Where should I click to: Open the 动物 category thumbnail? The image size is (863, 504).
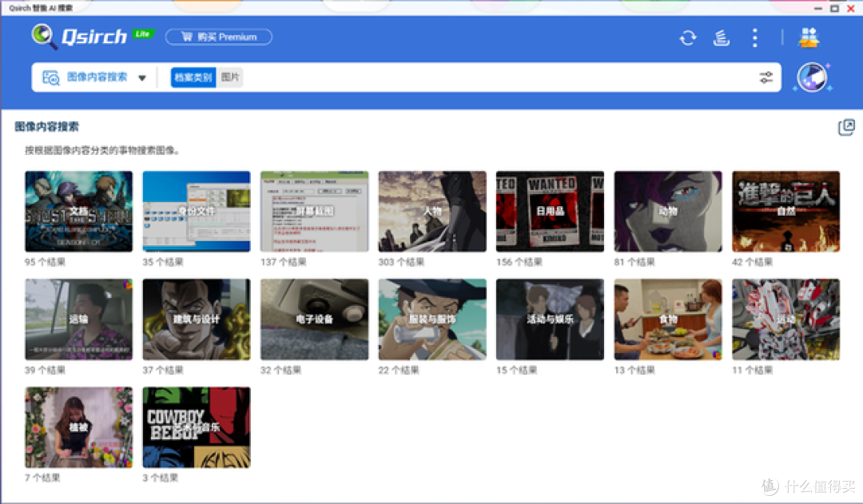tap(668, 212)
